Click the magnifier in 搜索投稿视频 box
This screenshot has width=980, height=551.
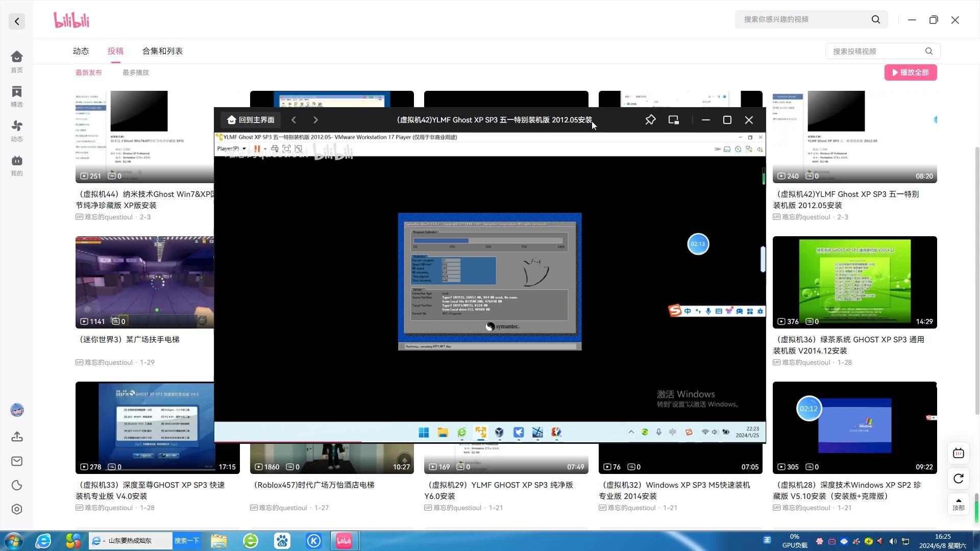coord(929,51)
